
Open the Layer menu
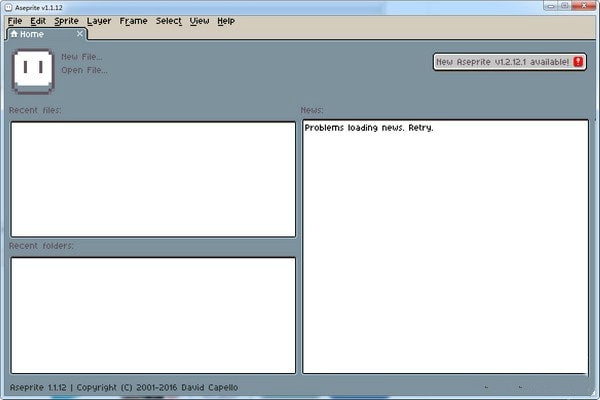tap(99, 21)
